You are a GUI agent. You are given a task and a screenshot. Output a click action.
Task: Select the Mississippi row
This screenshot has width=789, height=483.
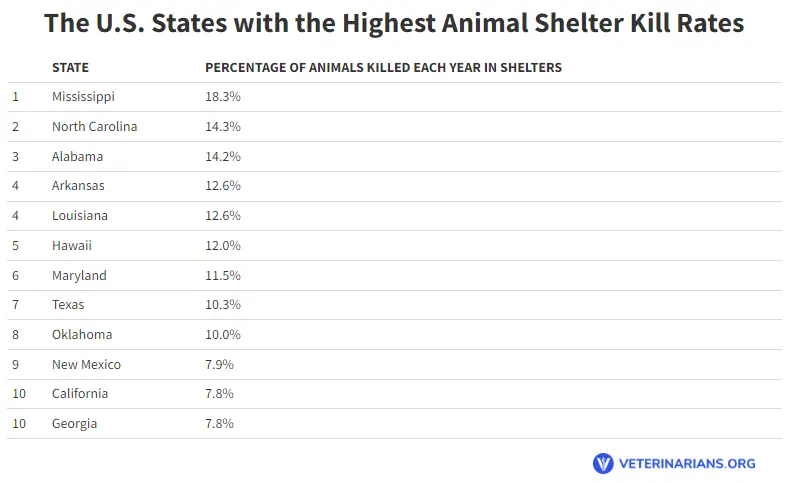pyautogui.click(x=83, y=97)
